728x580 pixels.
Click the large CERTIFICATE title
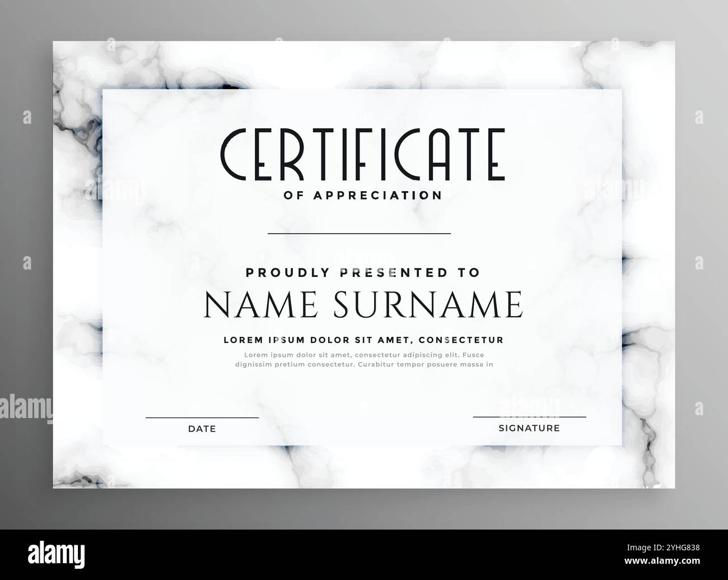coord(362,155)
